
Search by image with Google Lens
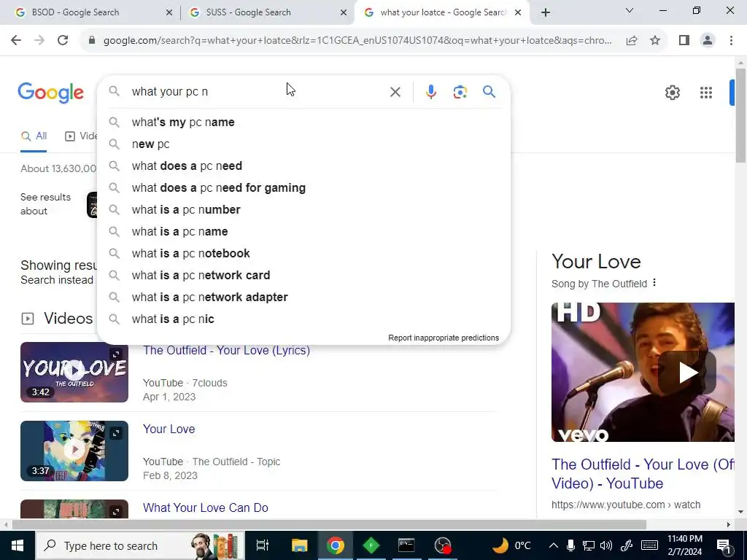pyautogui.click(x=460, y=91)
